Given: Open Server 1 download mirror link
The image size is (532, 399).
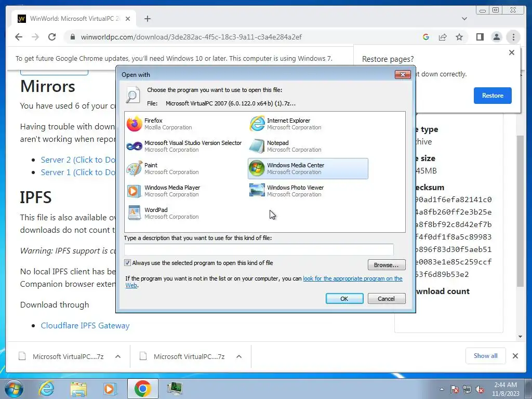Looking at the screenshot, I should (78, 172).
